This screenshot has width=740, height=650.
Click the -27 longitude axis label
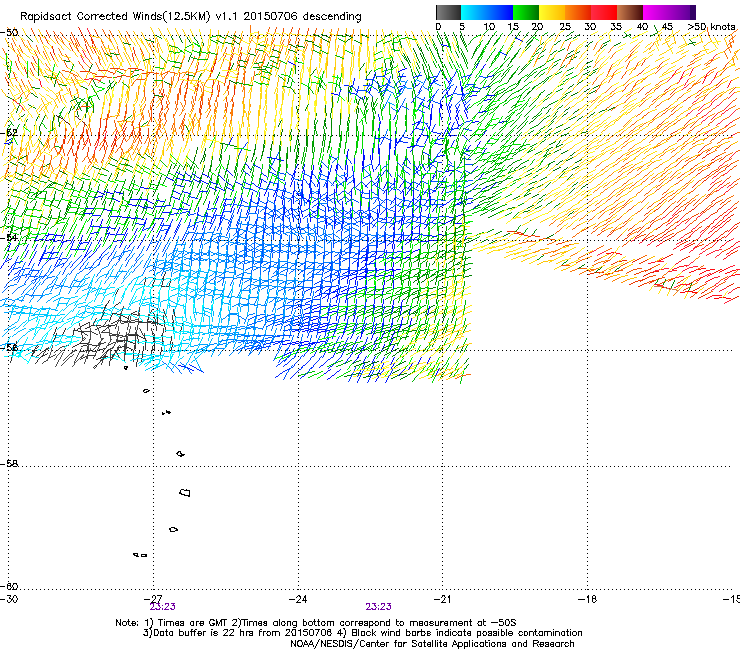pos(153,599)
